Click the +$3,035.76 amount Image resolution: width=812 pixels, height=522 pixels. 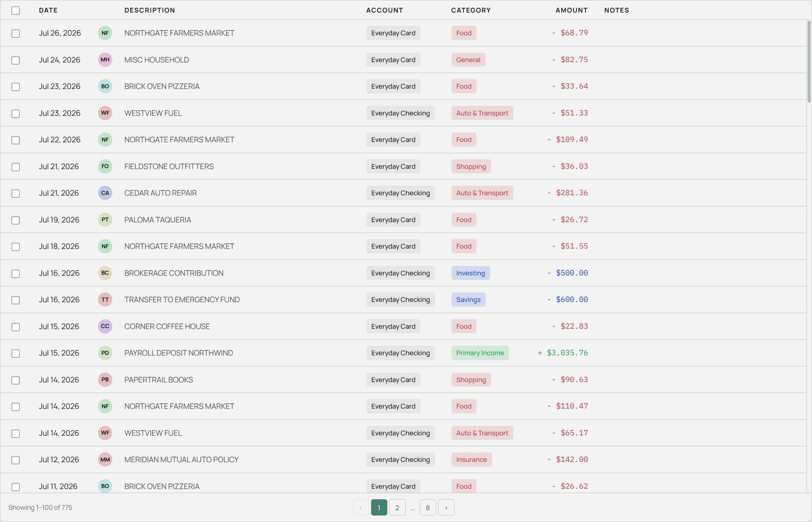click(563, 353)
